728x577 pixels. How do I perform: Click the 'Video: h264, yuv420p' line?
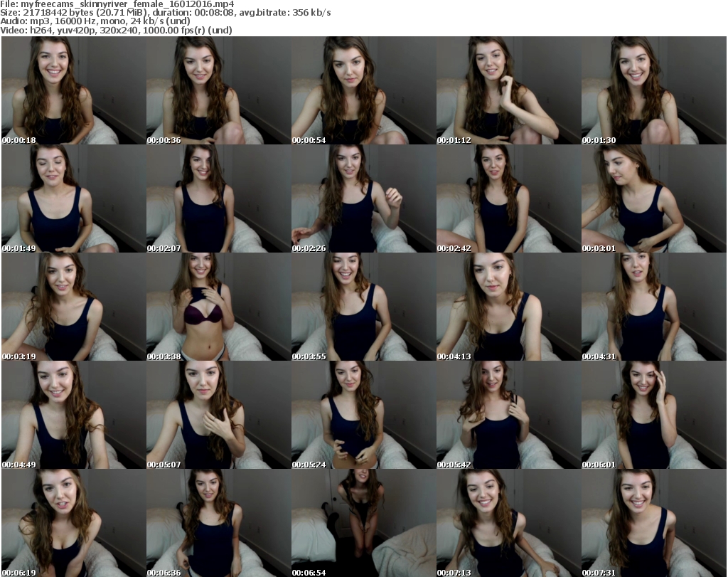click(116, 30)
